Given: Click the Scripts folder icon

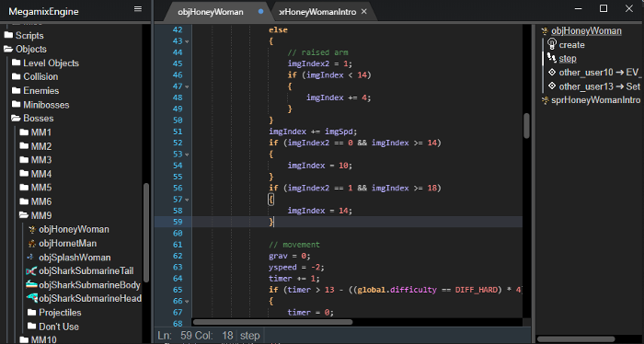Looking at the screenshot, I should pyautogui.click(x=8, y=35).
